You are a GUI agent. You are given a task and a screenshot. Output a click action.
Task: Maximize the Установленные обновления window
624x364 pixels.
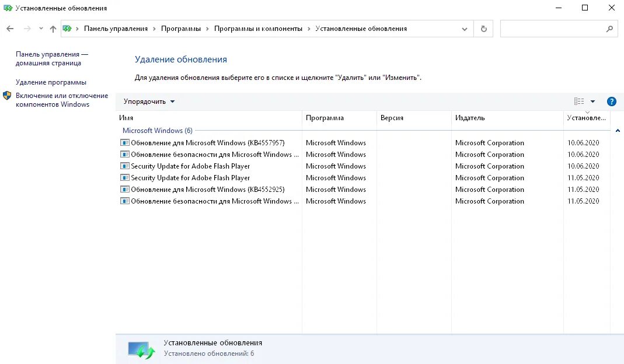585,8
